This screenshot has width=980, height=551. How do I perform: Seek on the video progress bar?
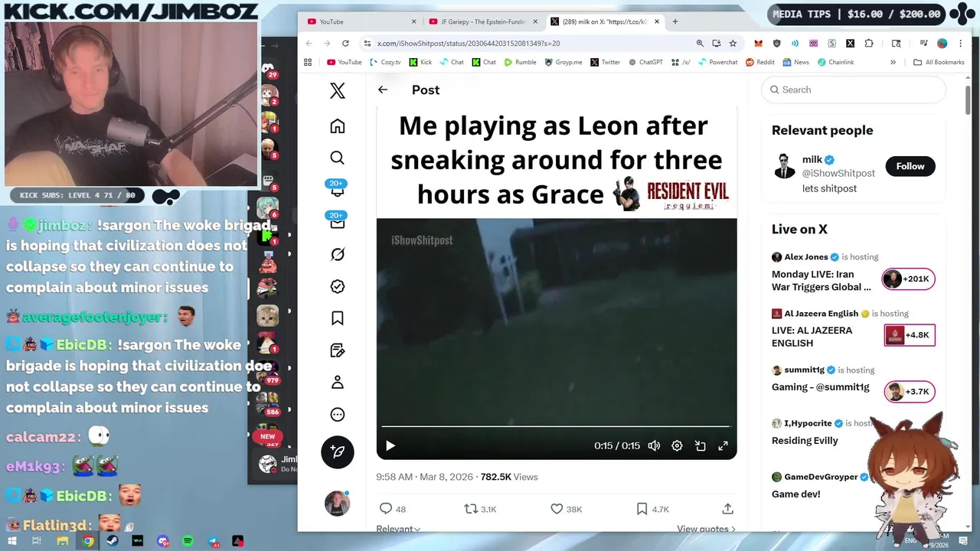pyautogui.click(x=556, y=426)
